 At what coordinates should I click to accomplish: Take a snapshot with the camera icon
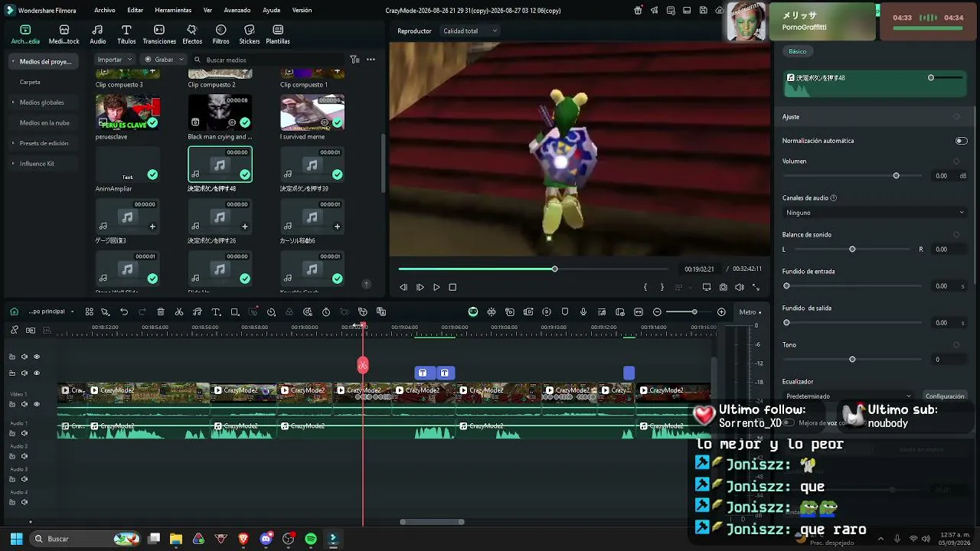[x=723, y=287]
